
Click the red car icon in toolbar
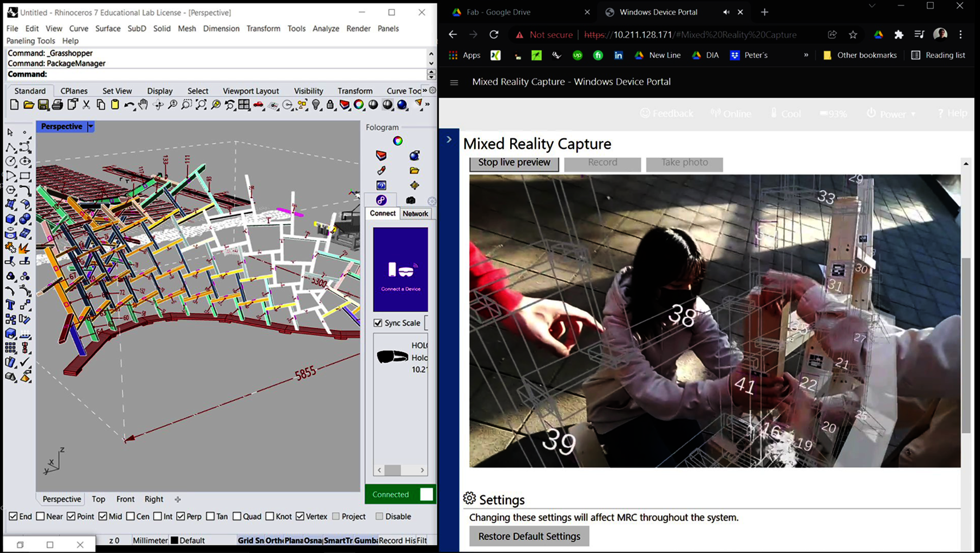(x=259, y=105)
